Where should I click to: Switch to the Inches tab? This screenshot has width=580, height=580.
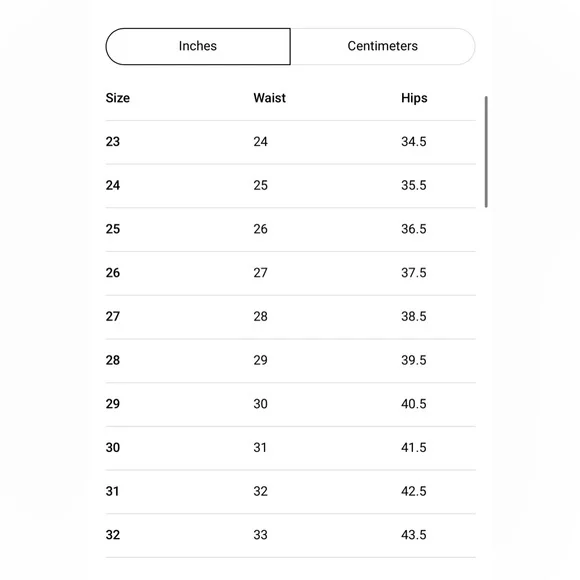click(x=198, y=46)
